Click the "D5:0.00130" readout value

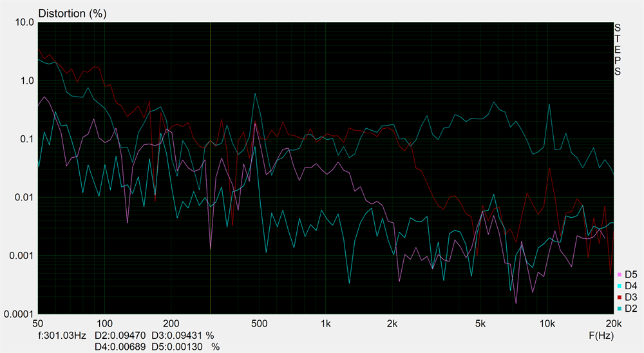point(177,347)
